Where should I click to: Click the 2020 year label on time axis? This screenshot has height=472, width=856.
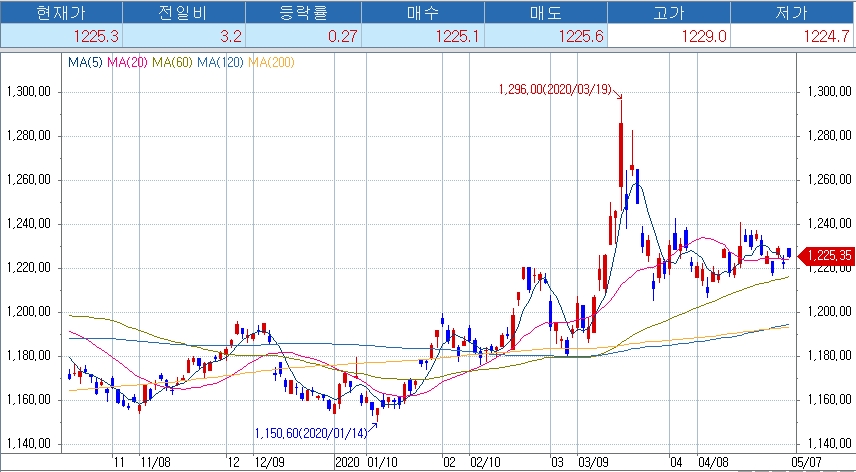click(x=347, y=463)
